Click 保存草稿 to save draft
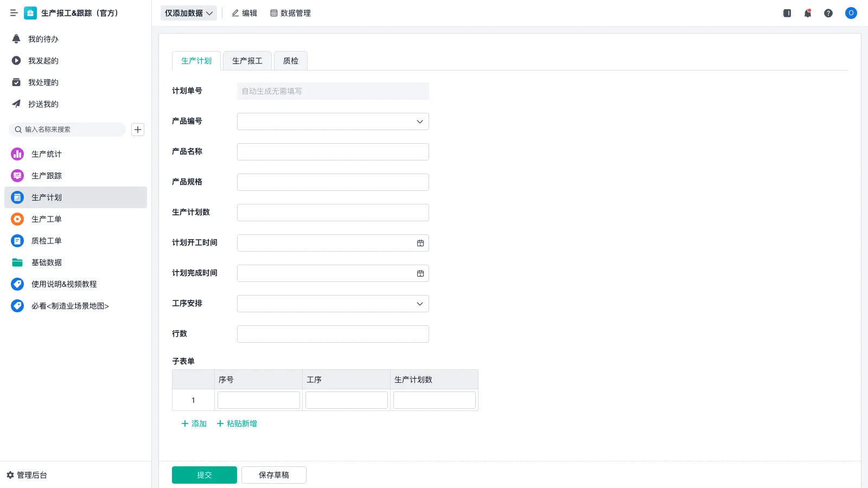868x488 pixels. point(273,474)
